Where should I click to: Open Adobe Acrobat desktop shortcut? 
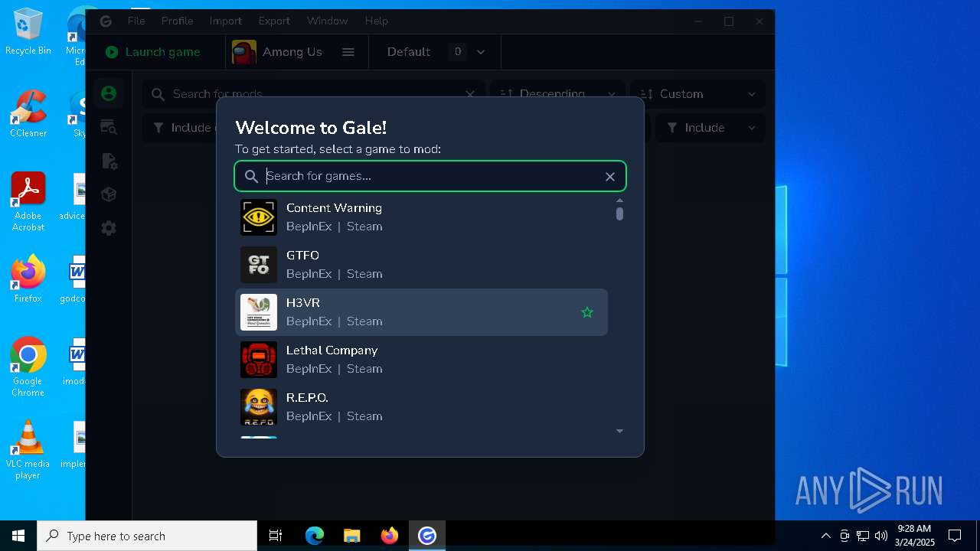28,202
